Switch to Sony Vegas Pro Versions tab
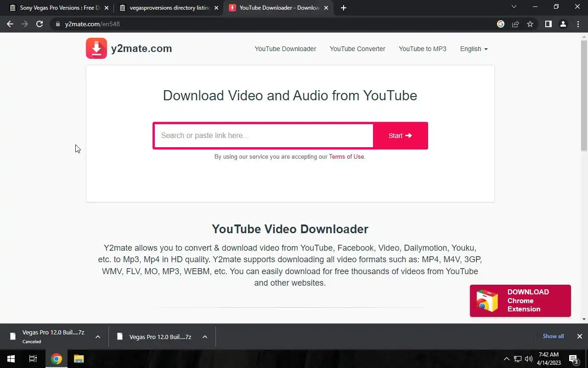 (x=58, y=8)
